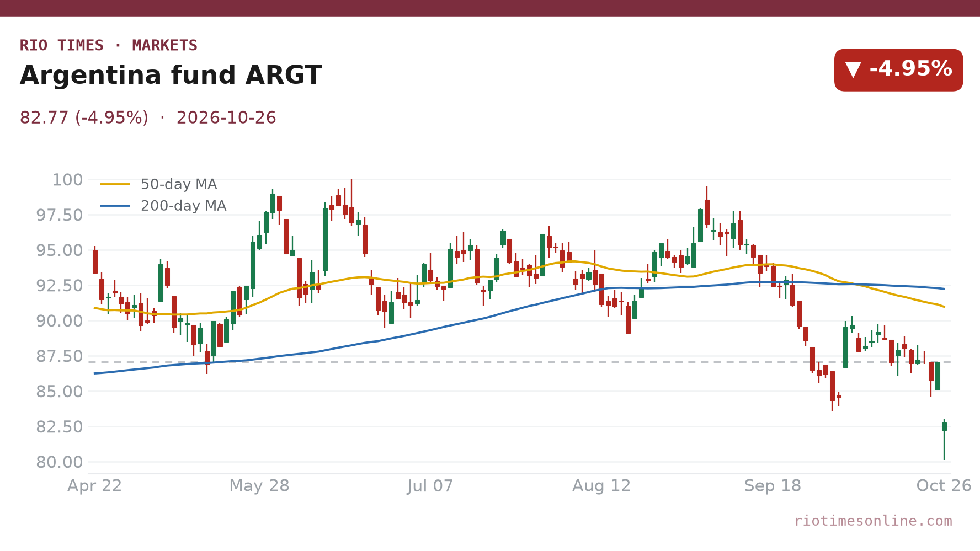This screenshot has width=980, height=551.
Task: Click the Argentina fund ARGT title
Action: 171,76
